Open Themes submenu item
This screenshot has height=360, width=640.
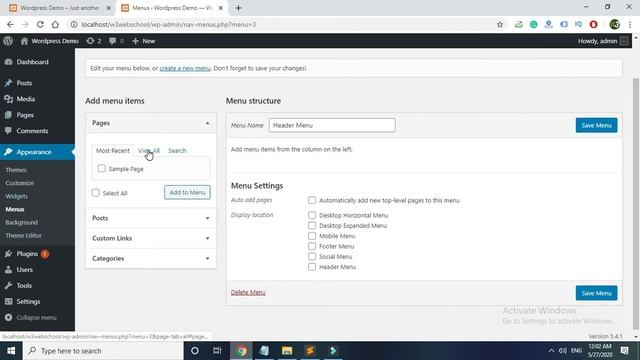[x=16, y=170]
